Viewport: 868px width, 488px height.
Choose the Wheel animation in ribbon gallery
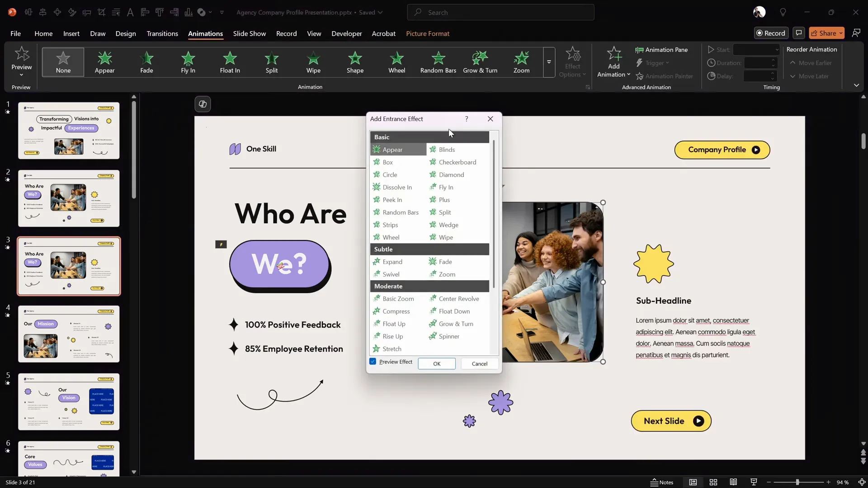point(396,62)
